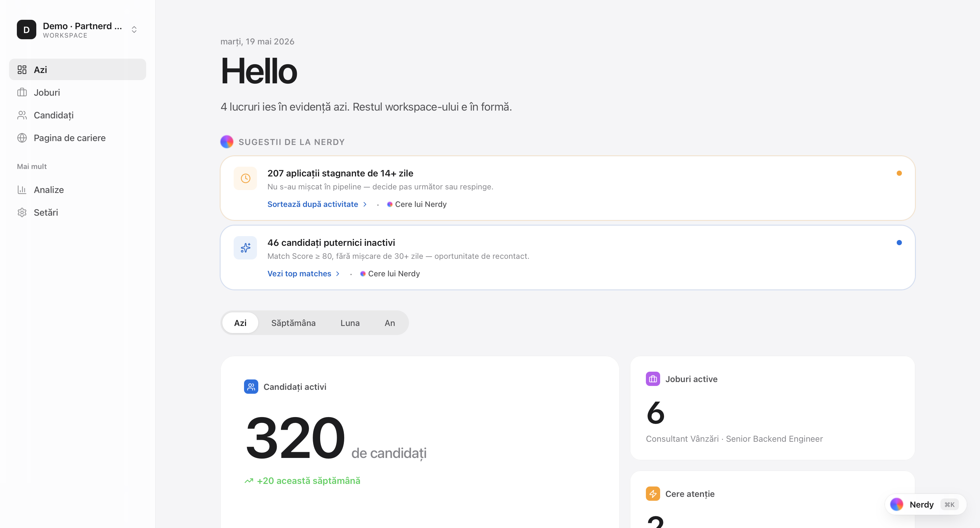Click chevron after Sortează după activitate
The image size is (980, 528).
[365, 204]
